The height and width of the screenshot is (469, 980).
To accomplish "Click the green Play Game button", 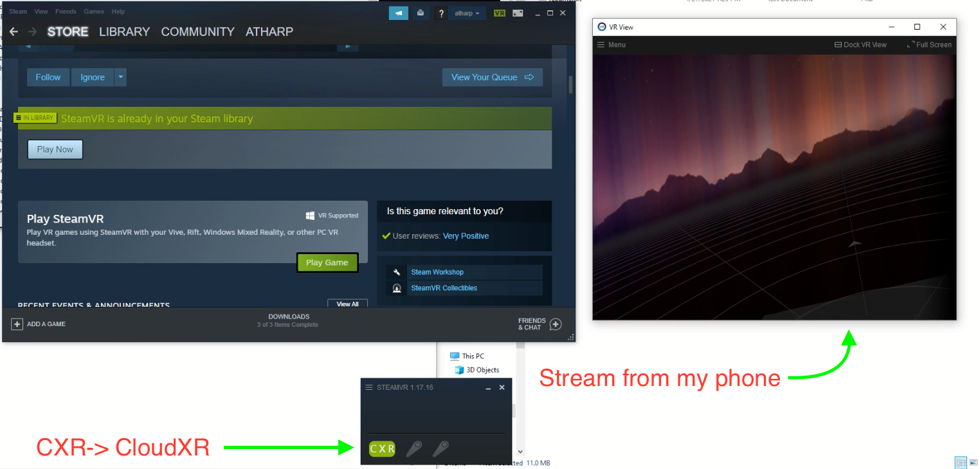I will [327, 262].
